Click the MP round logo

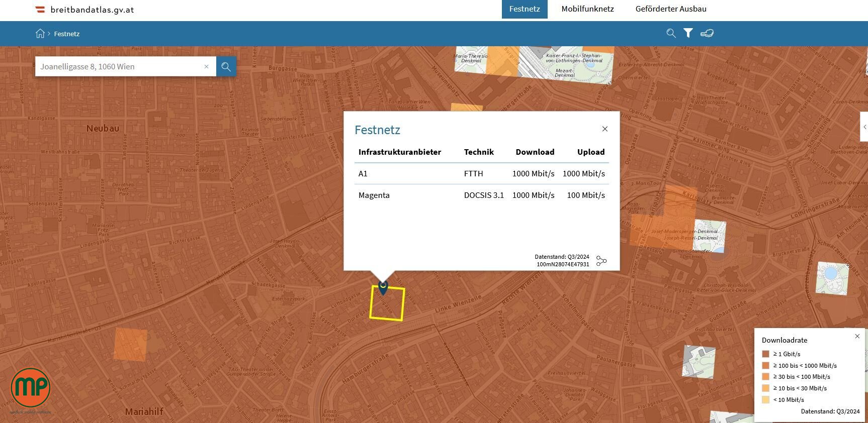(30, 387)
